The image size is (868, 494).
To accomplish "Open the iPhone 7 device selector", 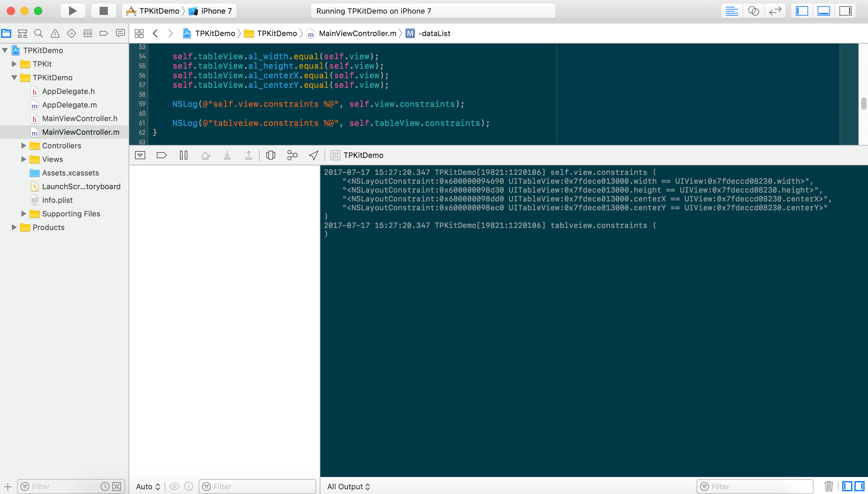I will coord(216,11).
